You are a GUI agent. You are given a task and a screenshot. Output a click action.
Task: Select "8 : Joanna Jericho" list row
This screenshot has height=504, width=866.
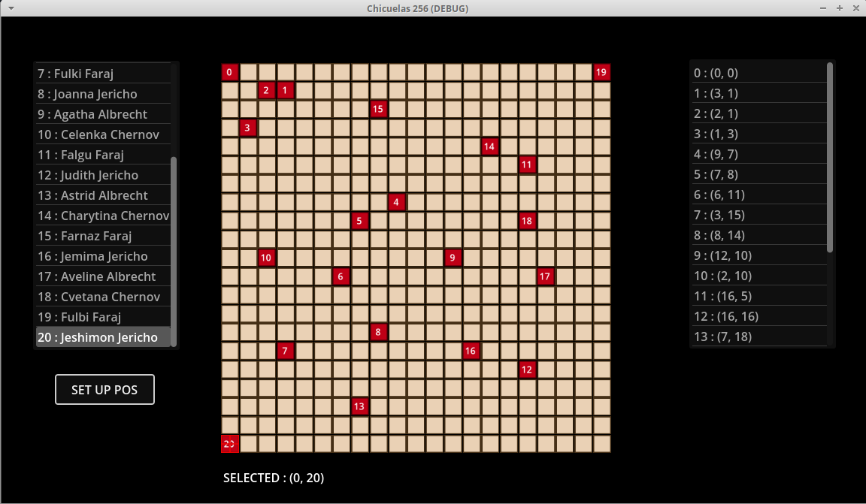click(103, 94)
